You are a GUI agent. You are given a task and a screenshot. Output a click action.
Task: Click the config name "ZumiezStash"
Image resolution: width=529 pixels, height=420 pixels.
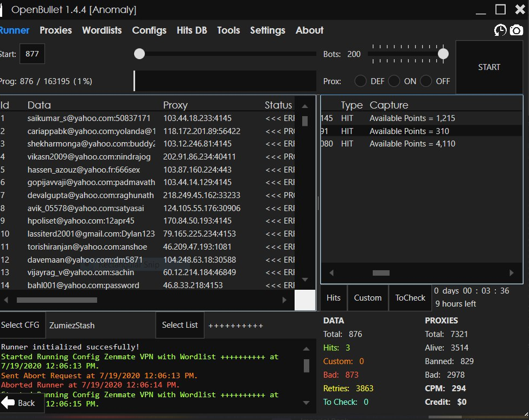click(72, 326)
